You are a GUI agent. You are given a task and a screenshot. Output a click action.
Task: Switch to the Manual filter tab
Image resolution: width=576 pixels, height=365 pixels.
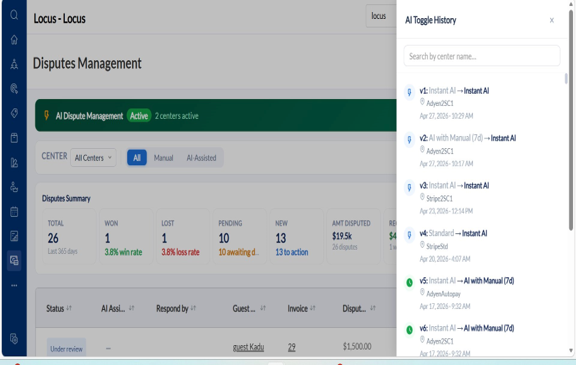coord(163,158)
